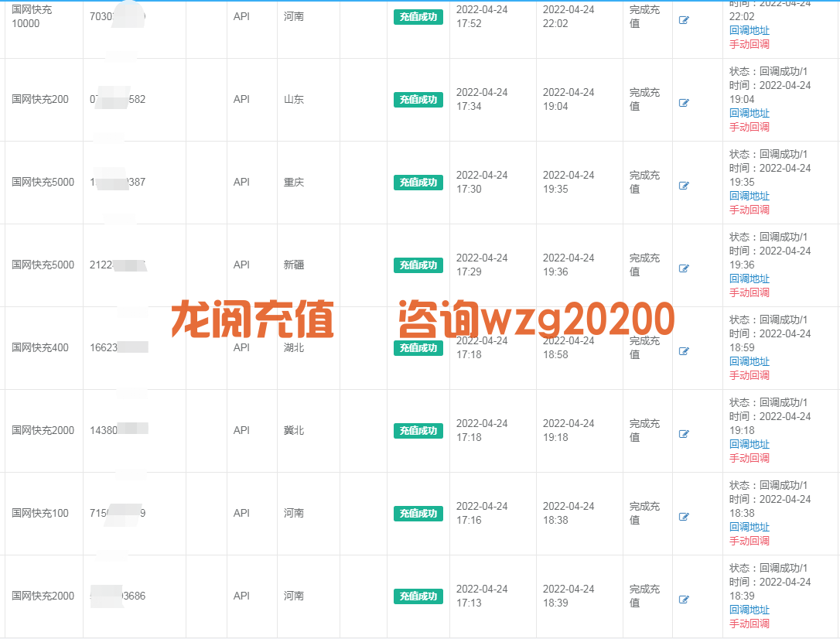Image resolution: width=840 pixels, height=639 pixels.
Task: Click the 充值成功 badge in the 17:13 row
Action: click(x=418, y=596)
